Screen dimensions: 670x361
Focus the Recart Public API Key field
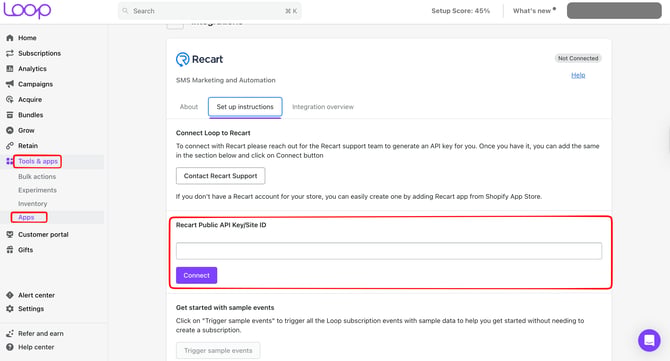389,251
